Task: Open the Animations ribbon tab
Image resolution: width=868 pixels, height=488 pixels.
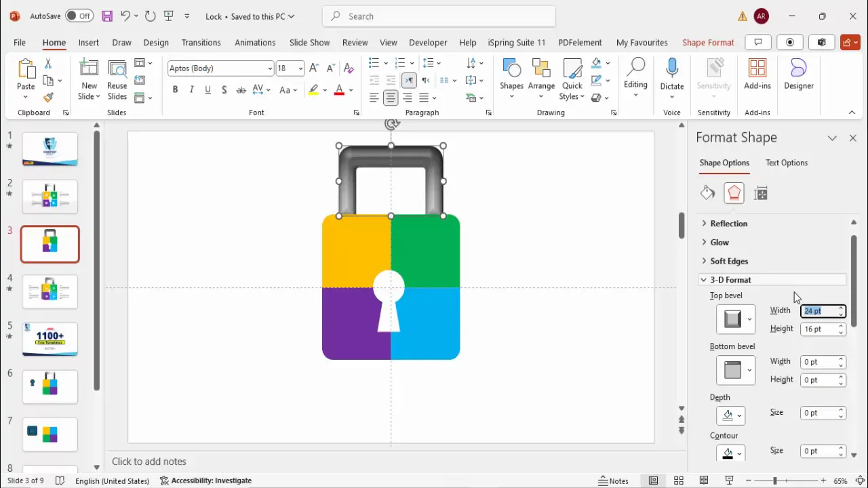Action: click(x=255, y=42)
